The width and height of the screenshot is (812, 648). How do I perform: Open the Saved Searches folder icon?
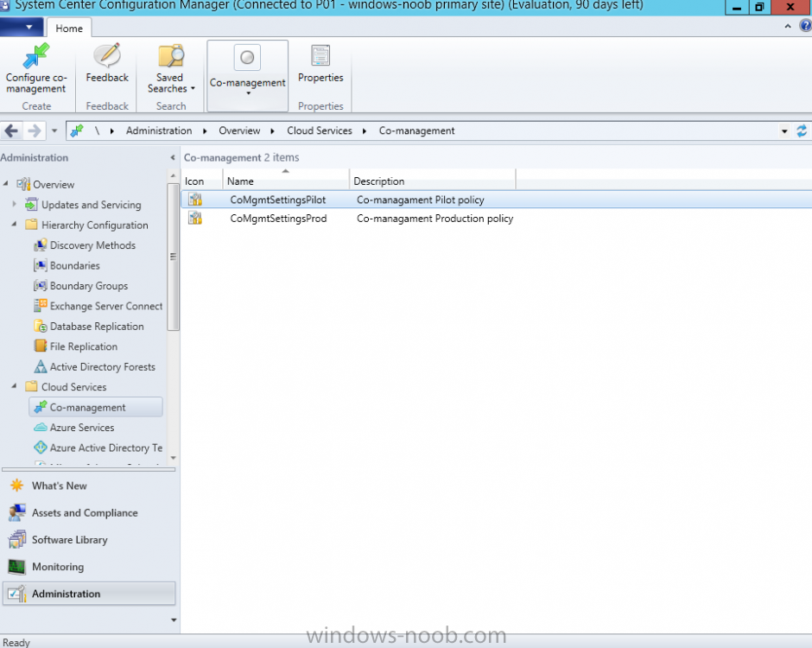(171, 56)
